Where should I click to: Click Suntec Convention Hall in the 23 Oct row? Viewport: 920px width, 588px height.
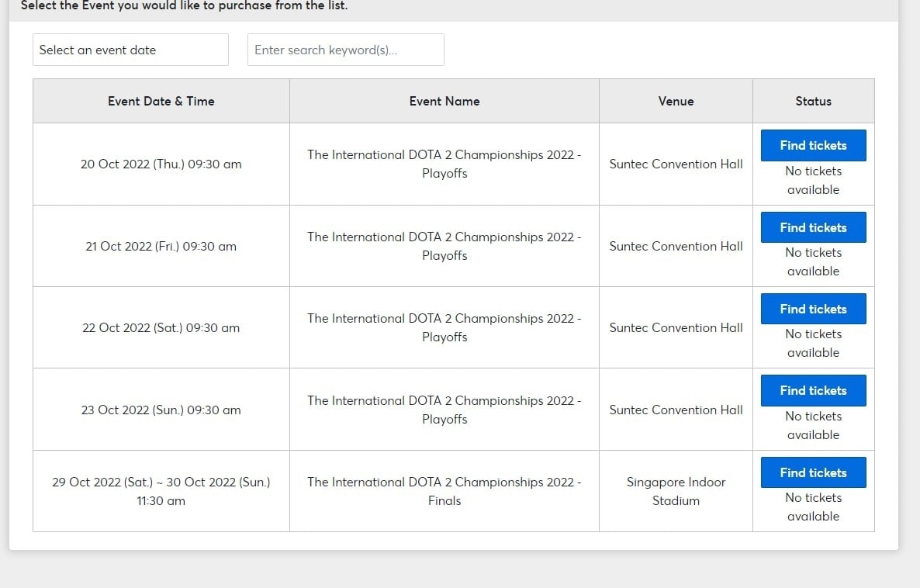[676, 410]
